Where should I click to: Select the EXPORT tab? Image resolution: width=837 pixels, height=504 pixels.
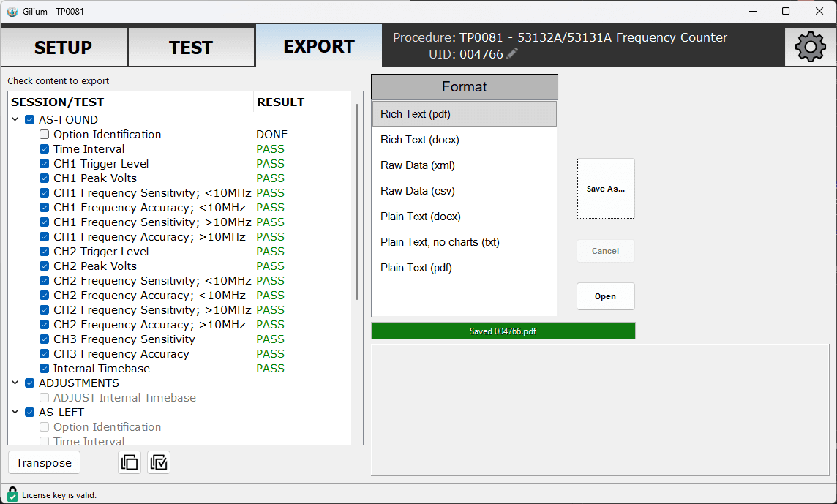[x=319, y=46]
